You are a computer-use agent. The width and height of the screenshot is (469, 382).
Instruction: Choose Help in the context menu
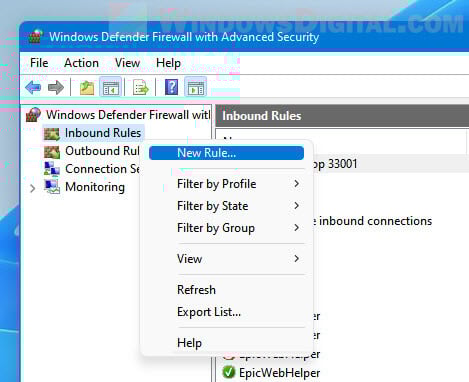click(x=226, y=343)
